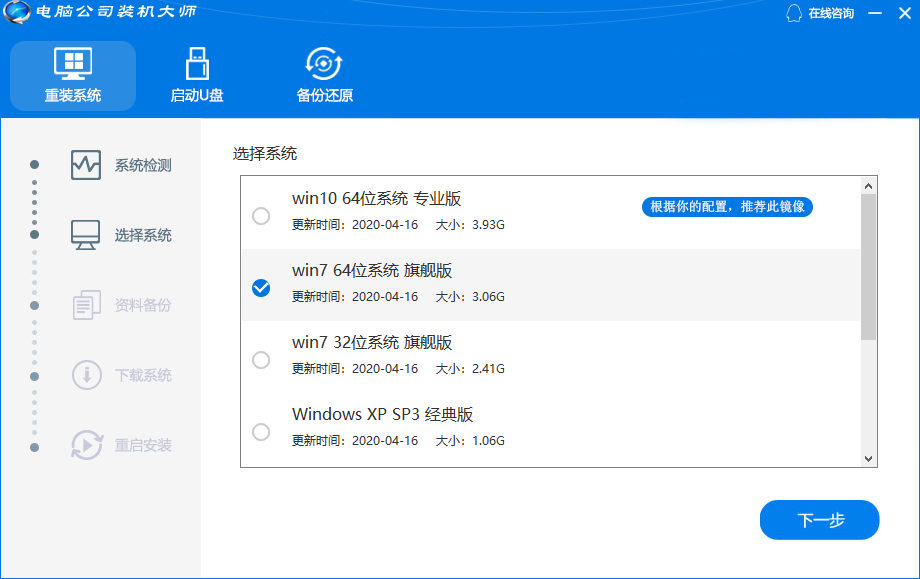Click the app logo in the title bar
920x579 pixels.
coord(16,12)
